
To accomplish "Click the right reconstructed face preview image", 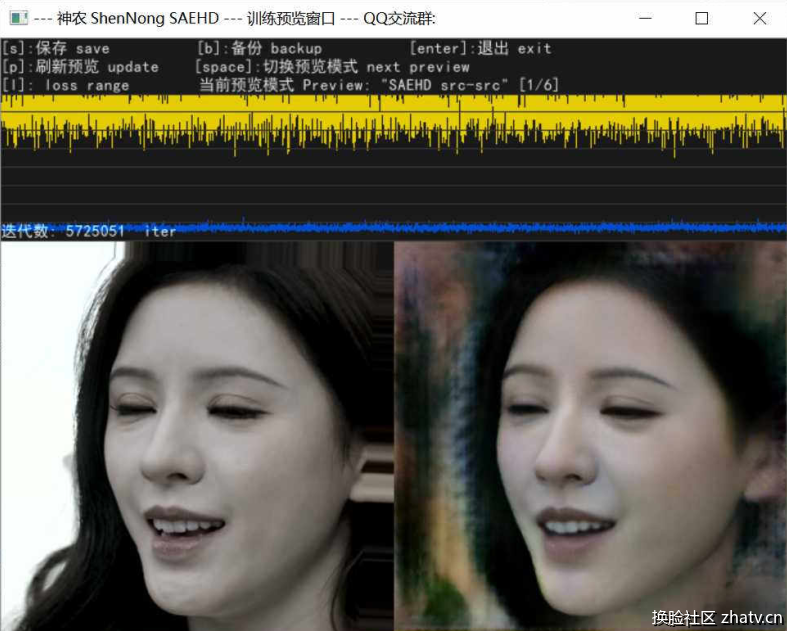I will click(590, 436).
